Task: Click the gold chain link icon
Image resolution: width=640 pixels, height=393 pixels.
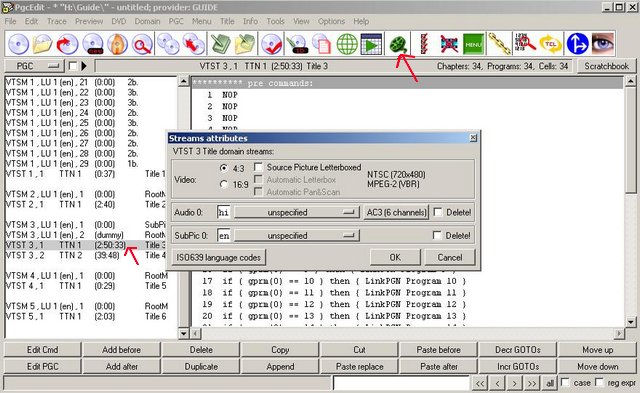Action: coord(500,44)
